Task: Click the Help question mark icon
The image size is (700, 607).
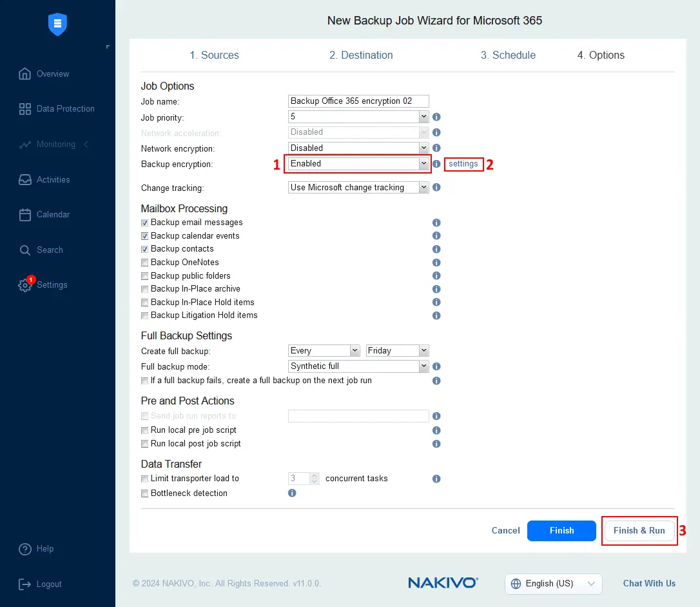Action: pyautogui.click(x=25, y=549)
